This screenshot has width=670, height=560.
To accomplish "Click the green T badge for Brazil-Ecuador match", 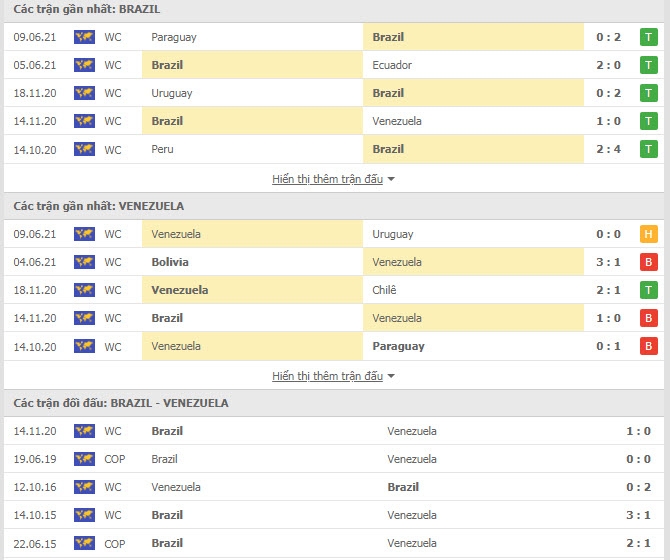I will [x=648, y=65].
